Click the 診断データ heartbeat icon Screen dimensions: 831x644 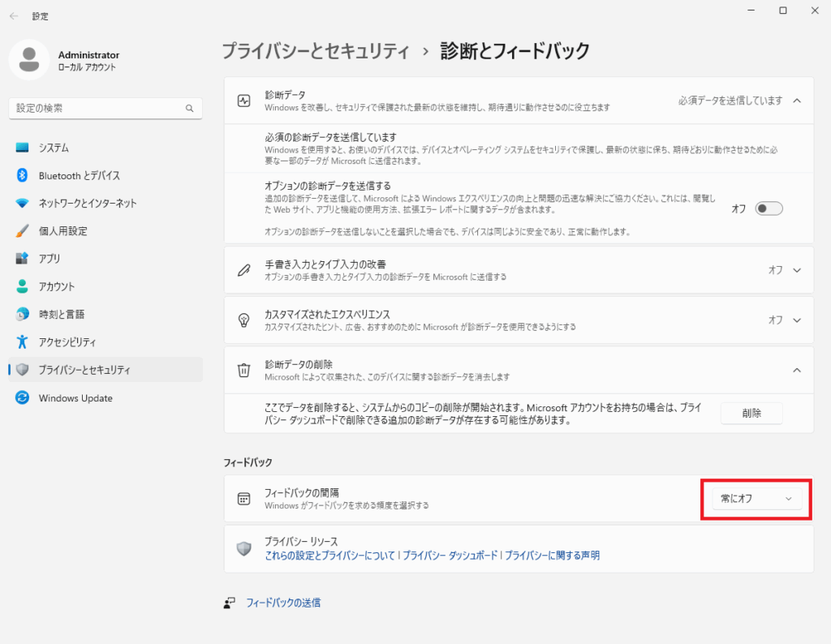tap(243, 101)
